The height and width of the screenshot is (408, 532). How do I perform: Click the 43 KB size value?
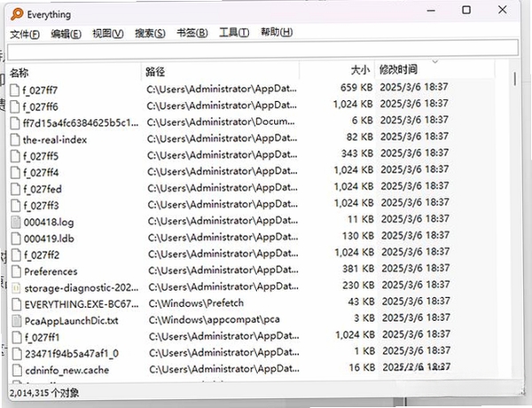[x=362, y=302]
